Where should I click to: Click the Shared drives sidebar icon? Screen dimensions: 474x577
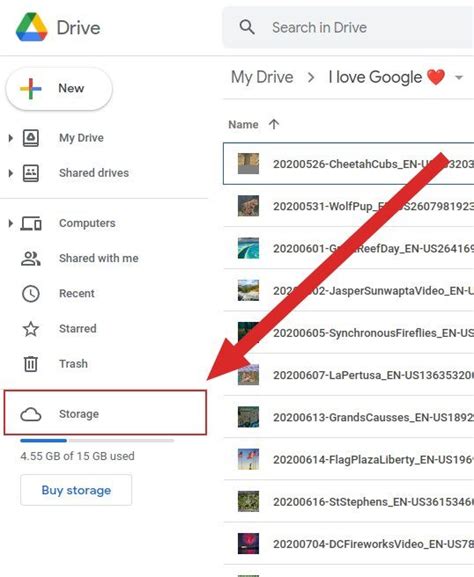[31, 173]
